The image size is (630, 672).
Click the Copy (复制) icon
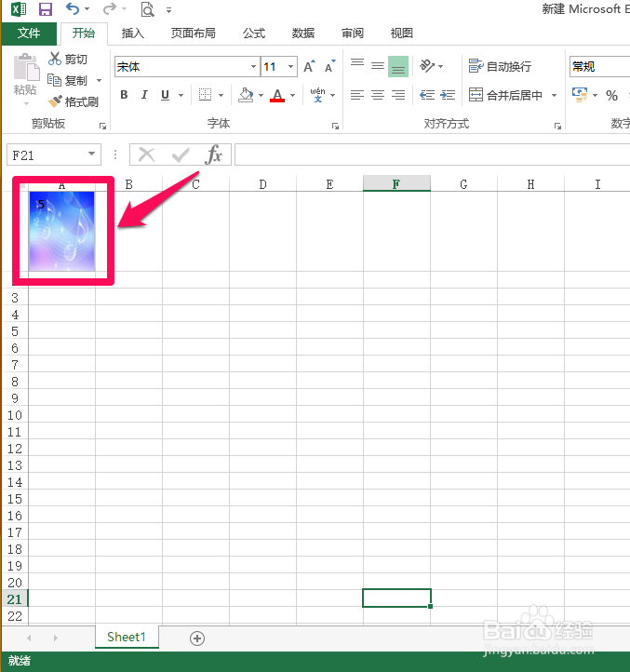click(x=54, y=80)
